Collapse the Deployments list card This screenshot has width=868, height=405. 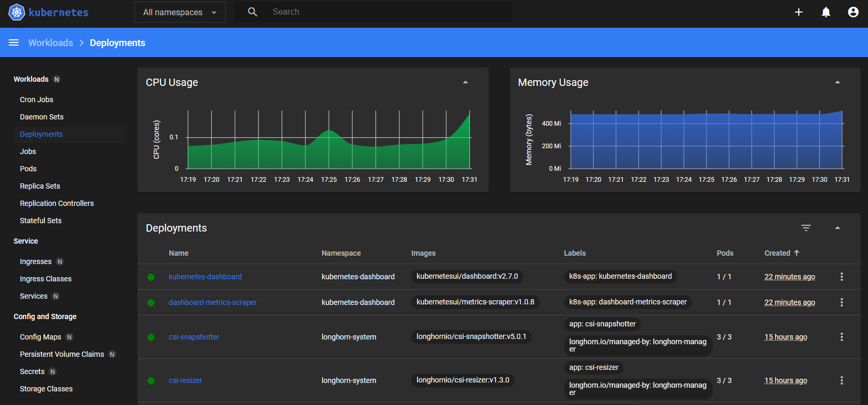(x=837, y=228)
